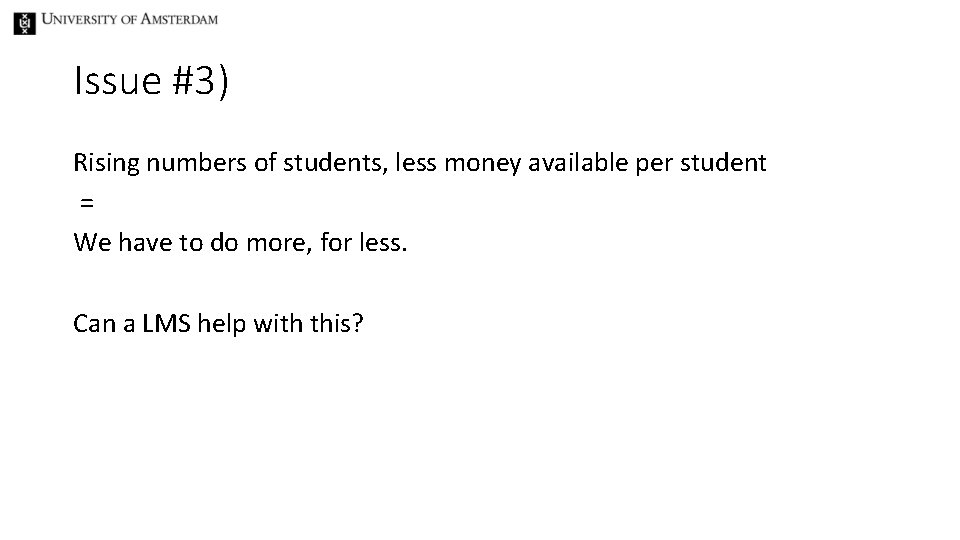Viewport: 960px width, 540px height.
Task: Click 'for less.' ending the third line
Action: click(x=364, y=243)
